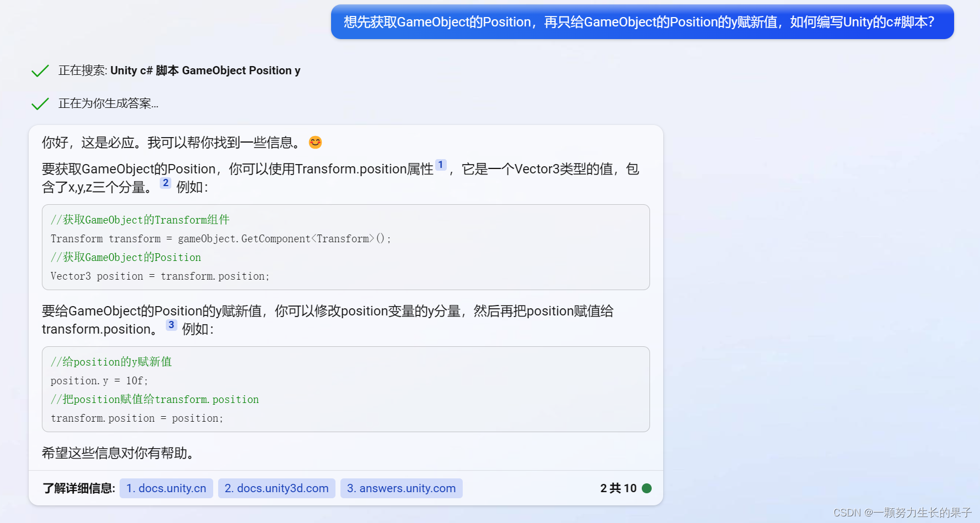Open the docs.unity3d.com source link
Viewport: 980px width, 523px height.
pos(277,488)
